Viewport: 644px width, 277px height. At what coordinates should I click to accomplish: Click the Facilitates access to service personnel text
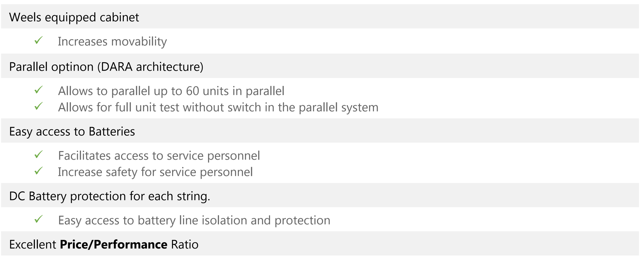pyautogui.click(x=159, y=155)
